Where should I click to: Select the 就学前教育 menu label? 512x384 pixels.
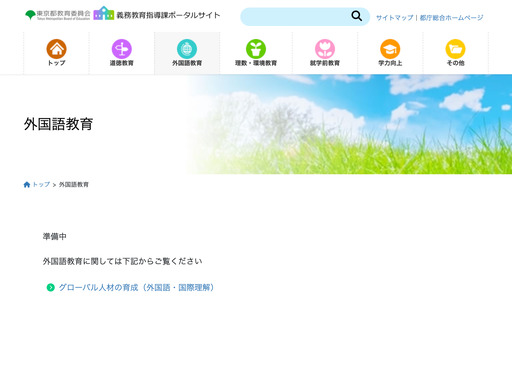[325, 63]
